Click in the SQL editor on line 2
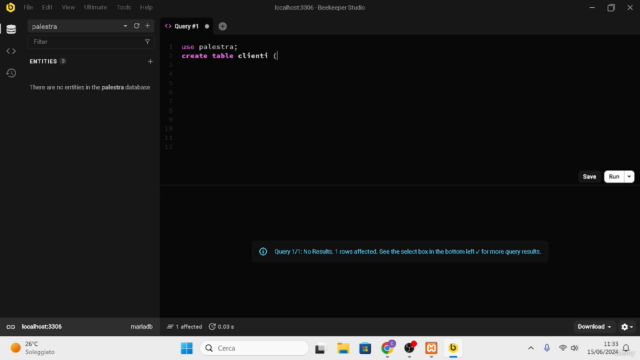 pos(229,56)
